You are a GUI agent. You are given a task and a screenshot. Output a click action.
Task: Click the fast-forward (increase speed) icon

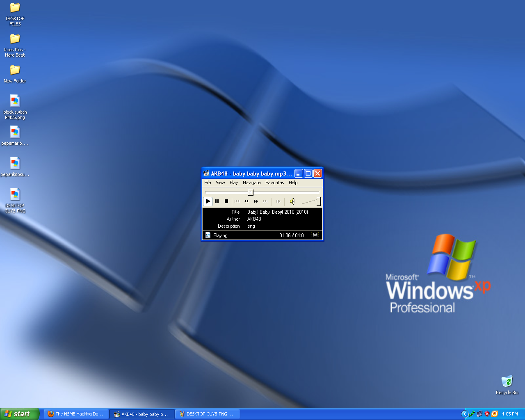pos(256,201)
